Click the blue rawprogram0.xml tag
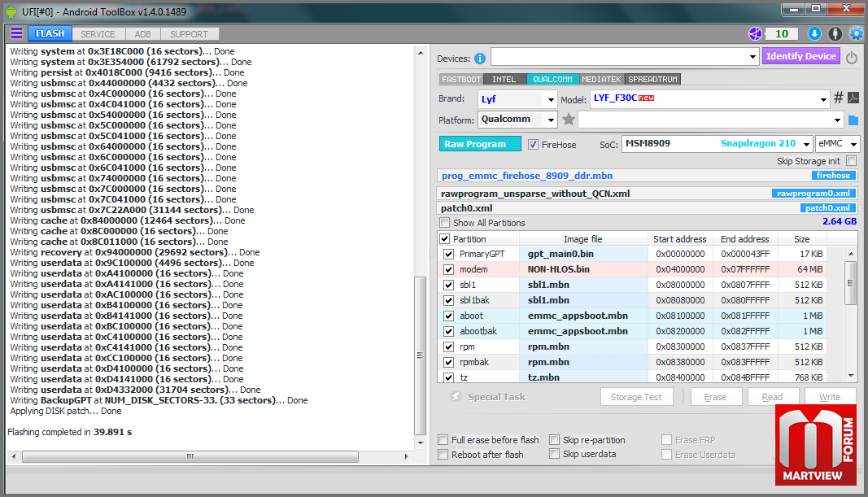 tap(813, 193)
